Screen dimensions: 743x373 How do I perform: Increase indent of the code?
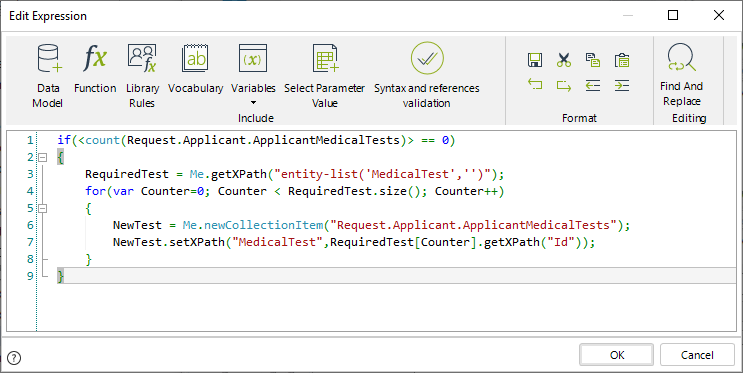click(x=622, y=85)
